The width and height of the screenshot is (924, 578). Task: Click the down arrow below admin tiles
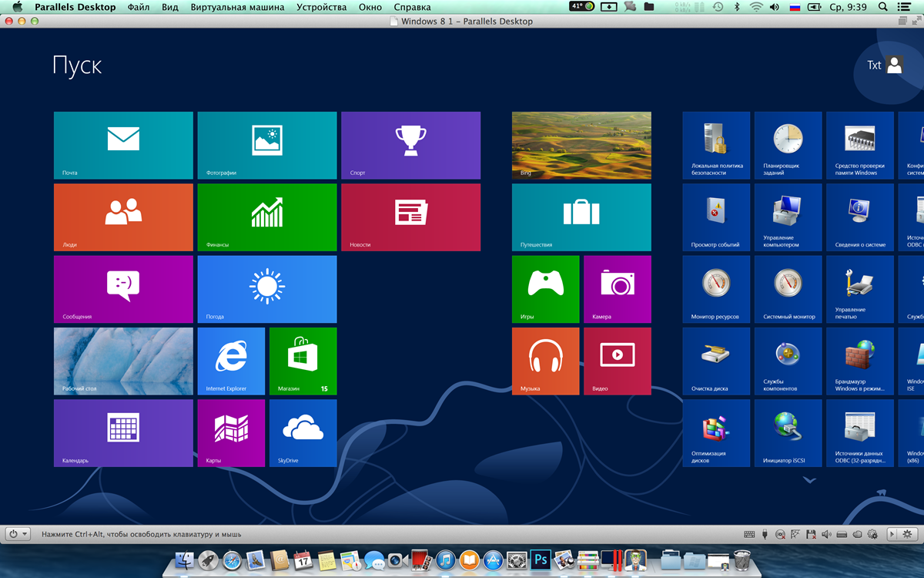809,480
